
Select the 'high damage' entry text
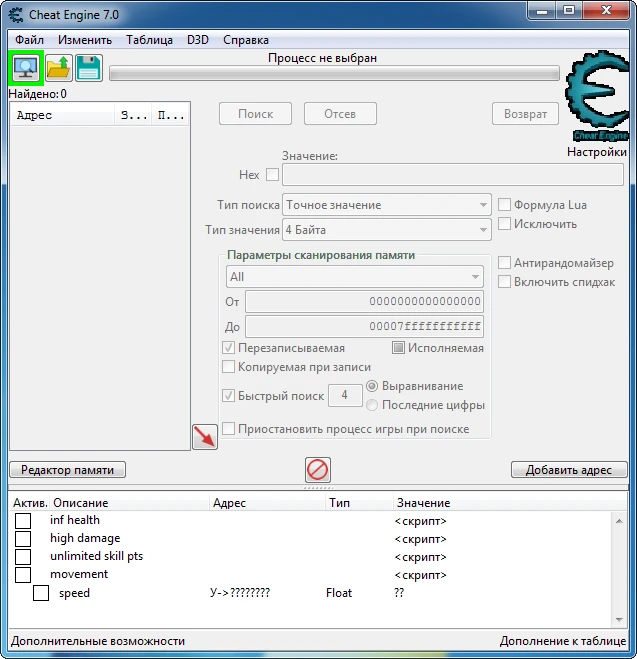click(x=85, y=538)
